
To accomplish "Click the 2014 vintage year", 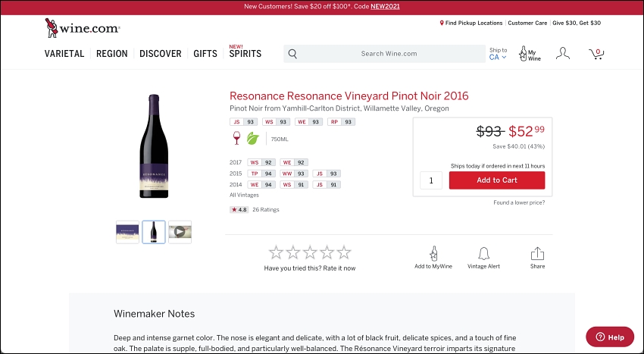I will pyautogui.click(x=236, y=185).
